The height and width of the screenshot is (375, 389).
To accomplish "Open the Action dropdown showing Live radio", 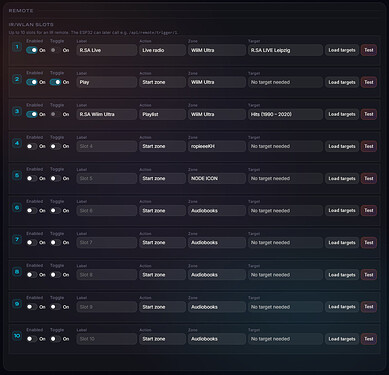I will click(162, 50).
